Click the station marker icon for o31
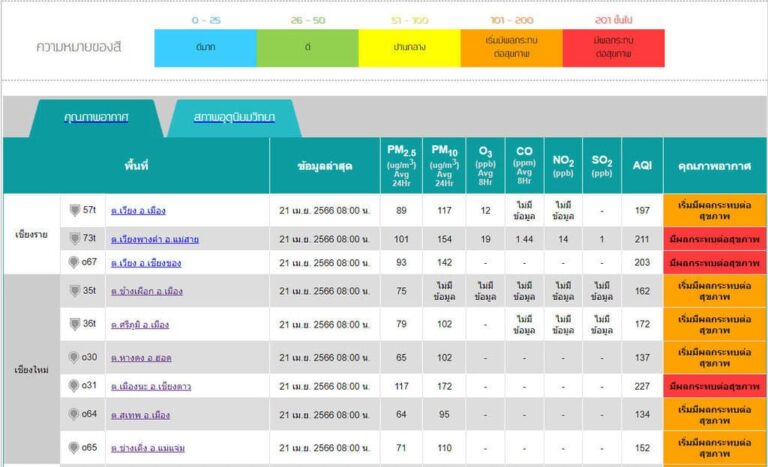 [73, 386]
